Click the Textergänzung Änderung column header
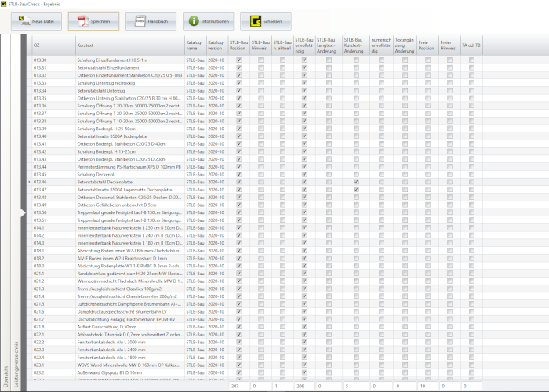Image resolution: width=549 pixels, height=392 pixels. [x=405, y=45]
